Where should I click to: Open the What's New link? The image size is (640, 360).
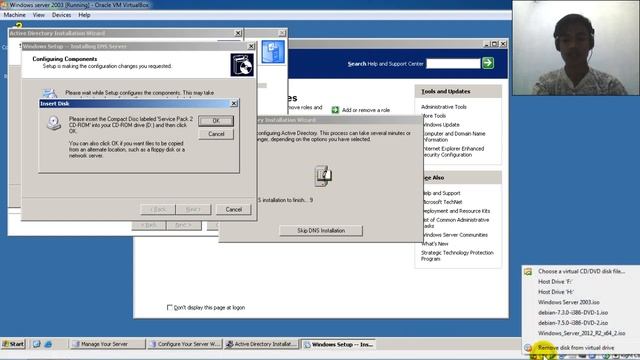click(x=435, y=244)
